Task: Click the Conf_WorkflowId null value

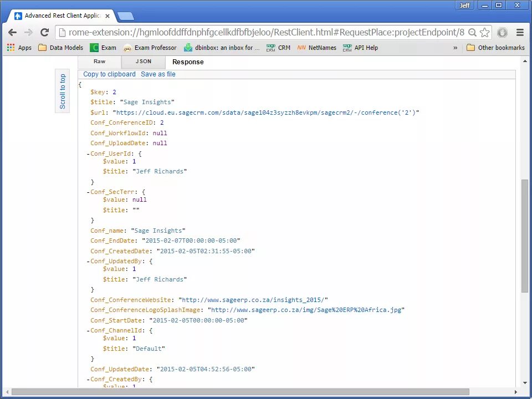Action: pyautogui.click(x=160, y=133)
